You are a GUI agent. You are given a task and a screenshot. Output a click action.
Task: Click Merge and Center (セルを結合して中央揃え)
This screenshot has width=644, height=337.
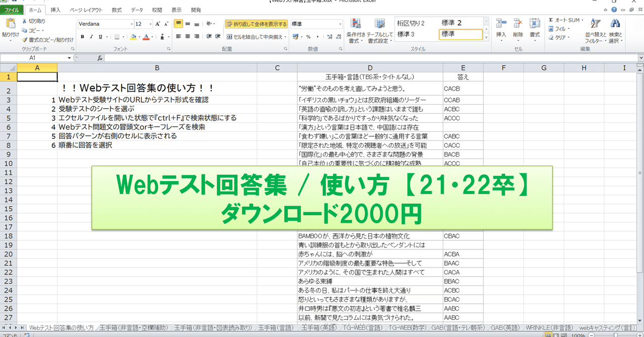256,37
